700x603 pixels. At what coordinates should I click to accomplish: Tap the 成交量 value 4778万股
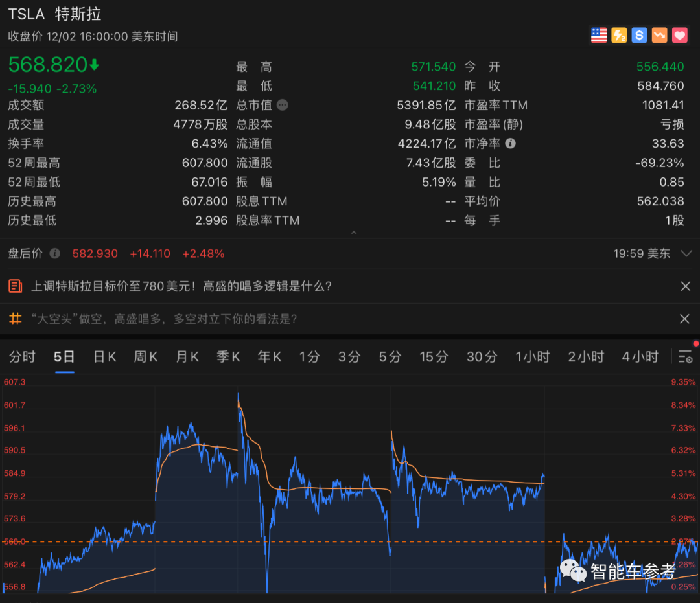click(x=200, y=124)
